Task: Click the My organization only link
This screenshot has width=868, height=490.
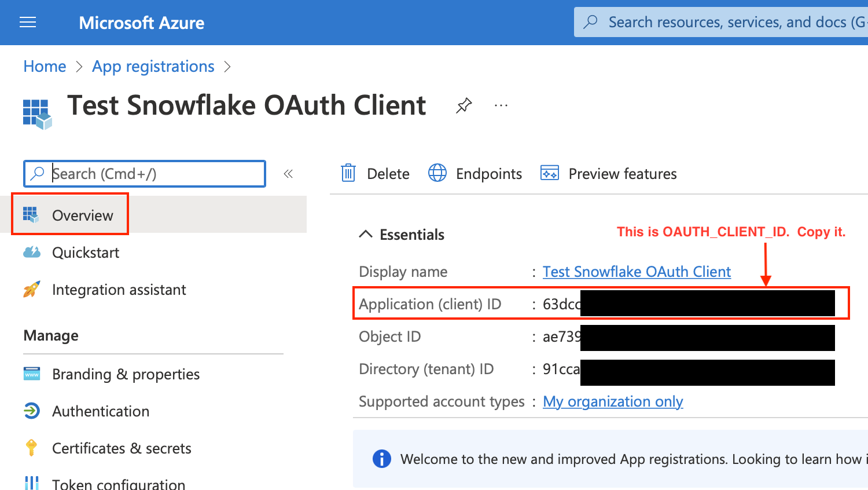Action: pos(612,401)
